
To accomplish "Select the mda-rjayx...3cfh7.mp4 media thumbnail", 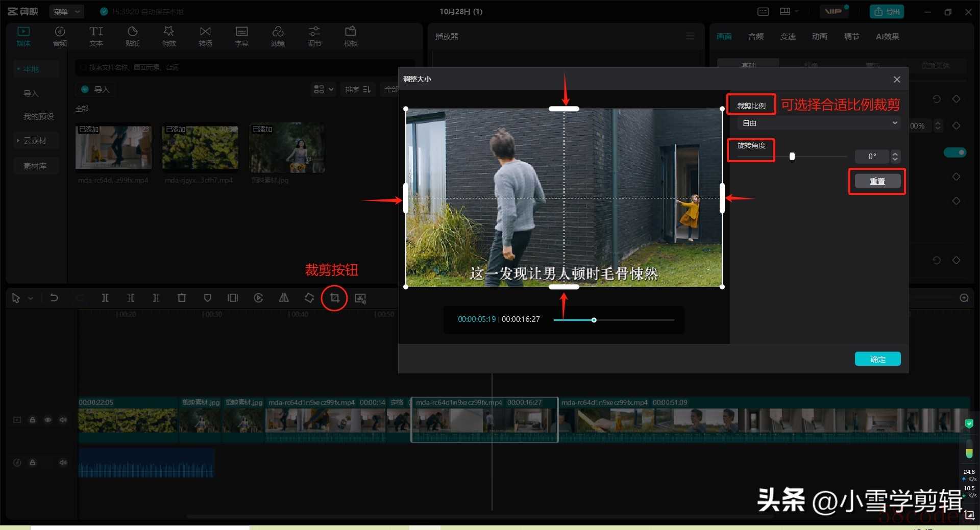I will click(200, 148).
